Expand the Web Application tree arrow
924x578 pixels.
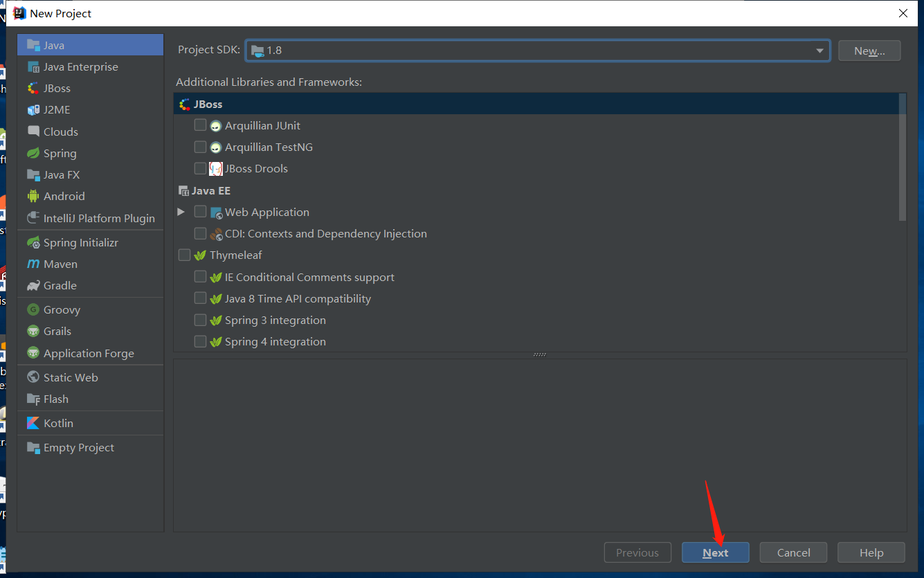click(x=181, y=212)
